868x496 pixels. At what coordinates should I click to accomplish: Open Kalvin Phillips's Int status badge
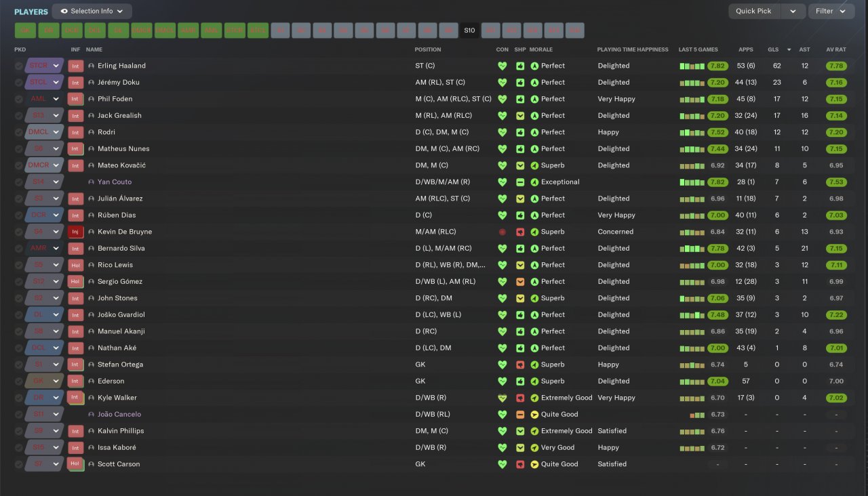coord(76,431)
